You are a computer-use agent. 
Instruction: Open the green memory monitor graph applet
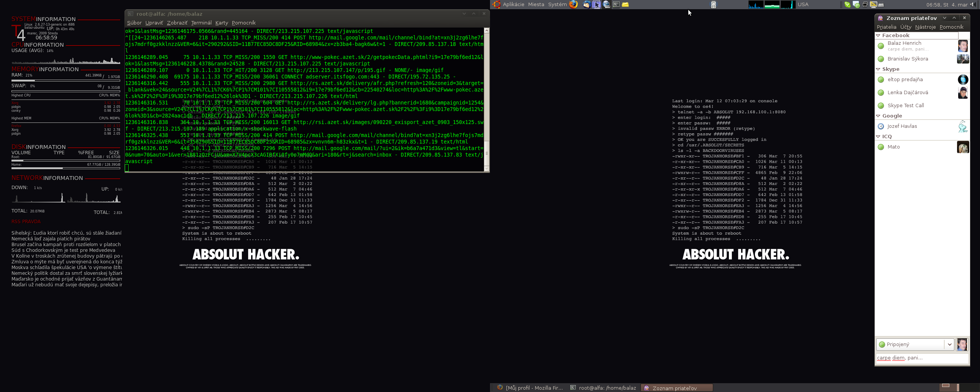772,5
